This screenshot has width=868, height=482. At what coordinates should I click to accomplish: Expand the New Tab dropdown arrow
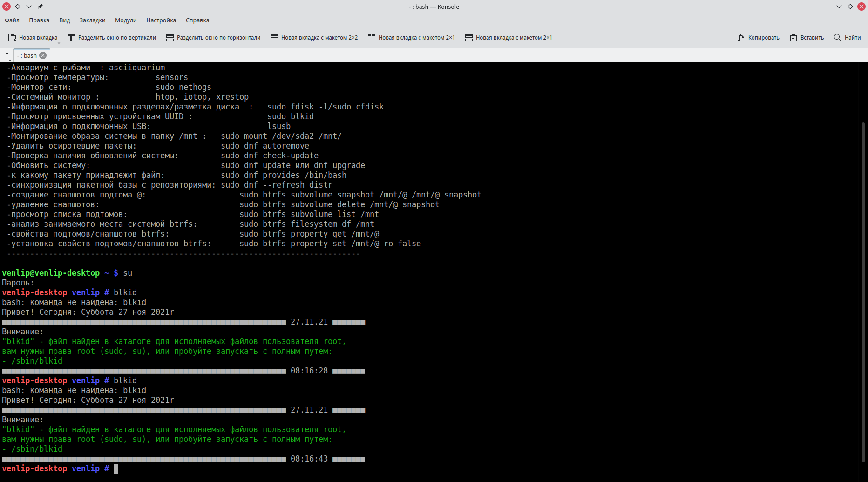[x=59, y=42]
